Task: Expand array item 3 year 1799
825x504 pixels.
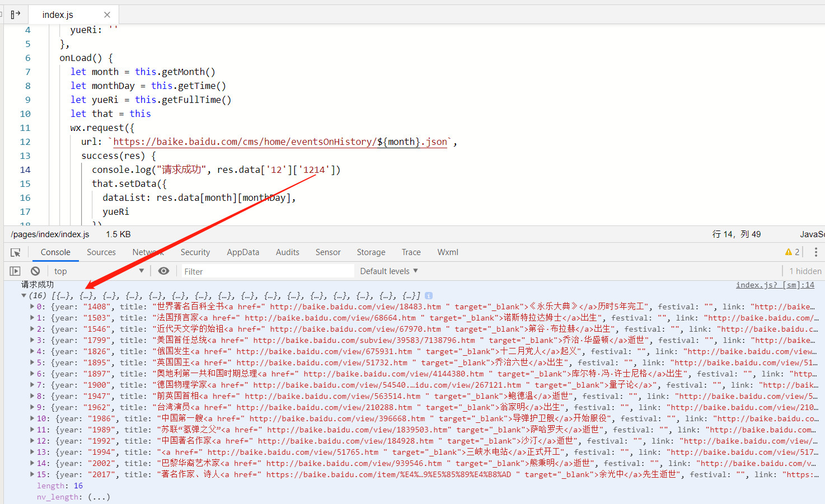Action: (x=32, y=340)
